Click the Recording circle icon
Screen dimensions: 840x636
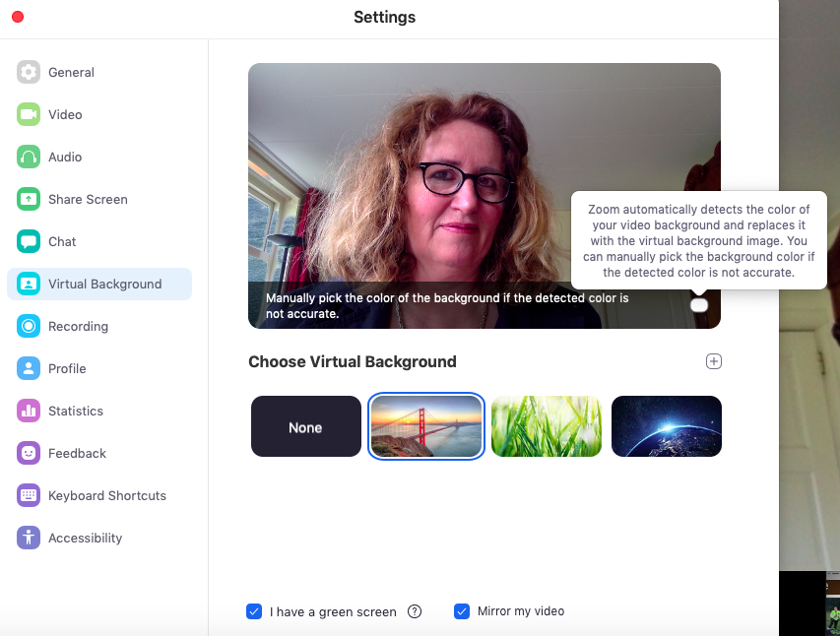point(29,326)
